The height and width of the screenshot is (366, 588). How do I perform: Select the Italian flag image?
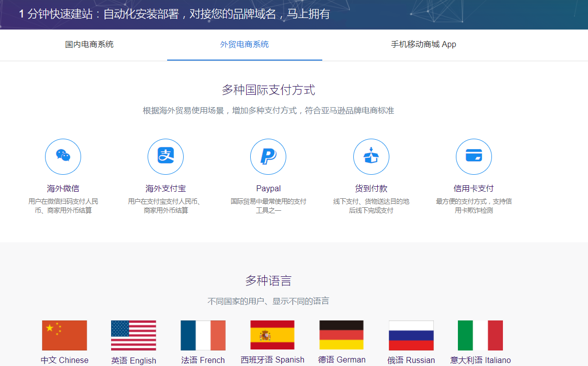click(480, 335)
